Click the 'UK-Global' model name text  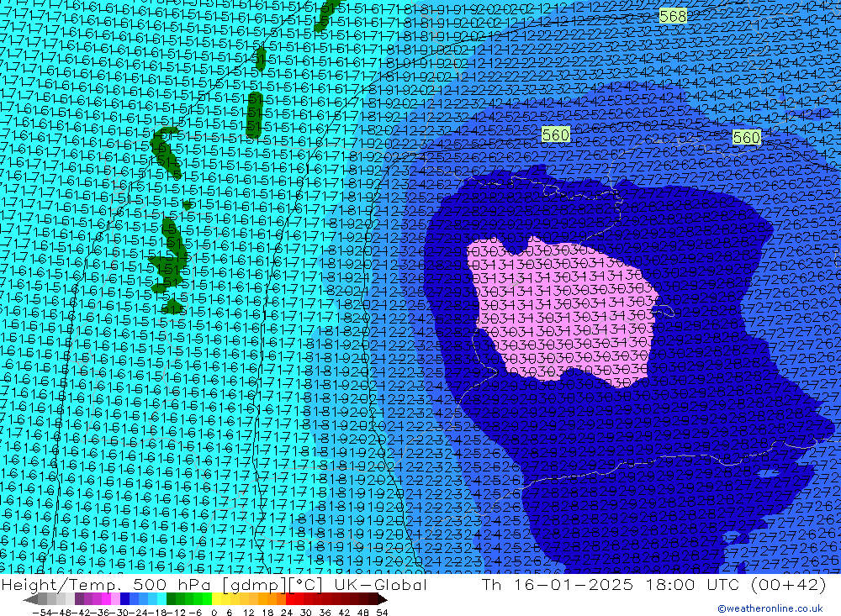pos(380,584)
